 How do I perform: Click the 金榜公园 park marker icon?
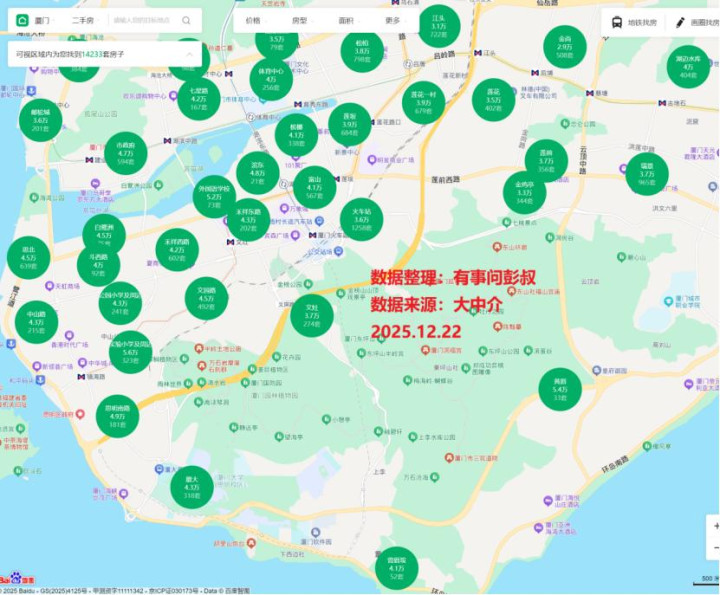[308, 284]
